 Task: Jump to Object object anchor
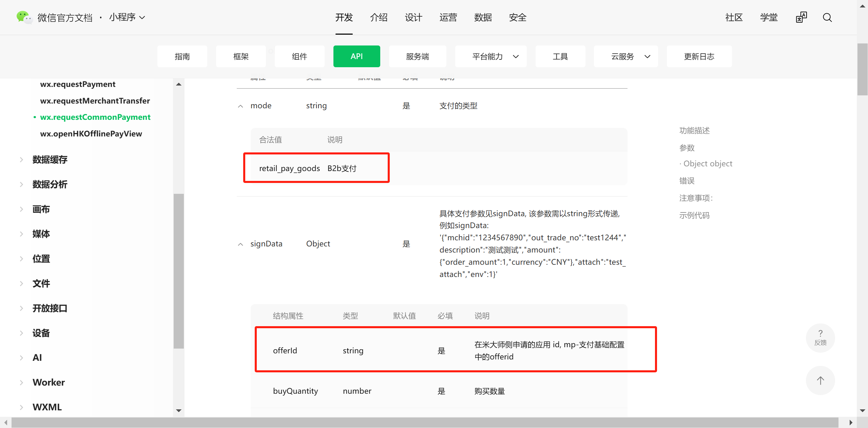pyautogui.click(x=708, y=164)
